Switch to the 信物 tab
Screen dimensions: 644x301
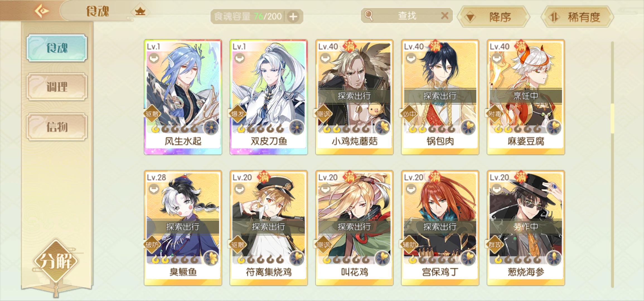point(57,127)
